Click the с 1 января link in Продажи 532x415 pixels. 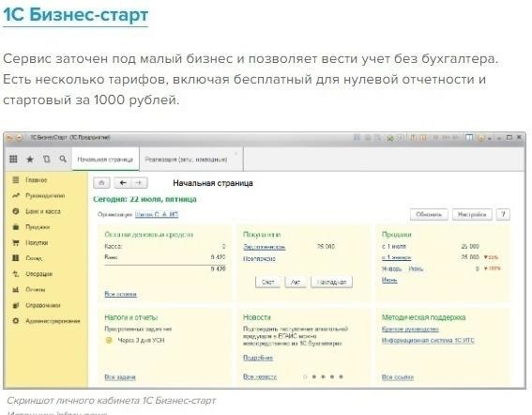(x=396, y=257)
